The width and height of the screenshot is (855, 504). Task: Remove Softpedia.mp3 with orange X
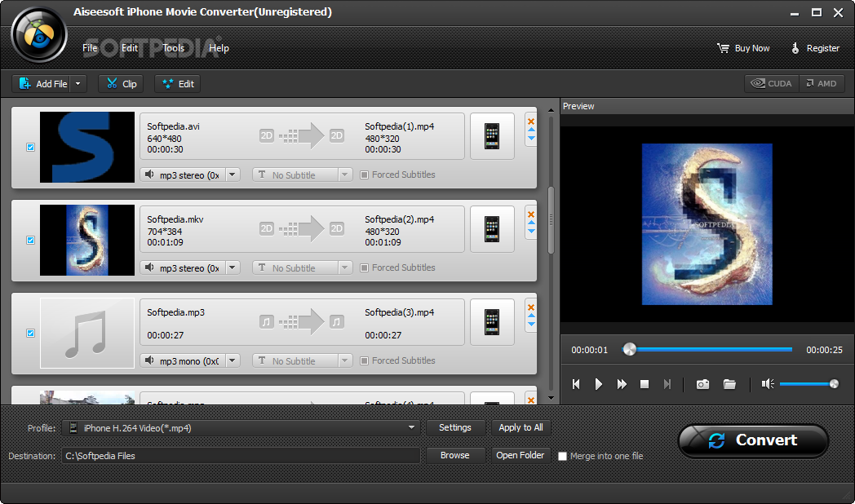[531, 307]
